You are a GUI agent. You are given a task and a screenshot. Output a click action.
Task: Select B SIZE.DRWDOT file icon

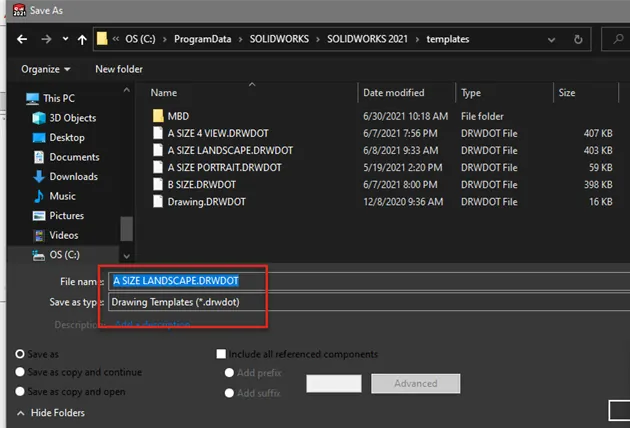pos(158,184)
